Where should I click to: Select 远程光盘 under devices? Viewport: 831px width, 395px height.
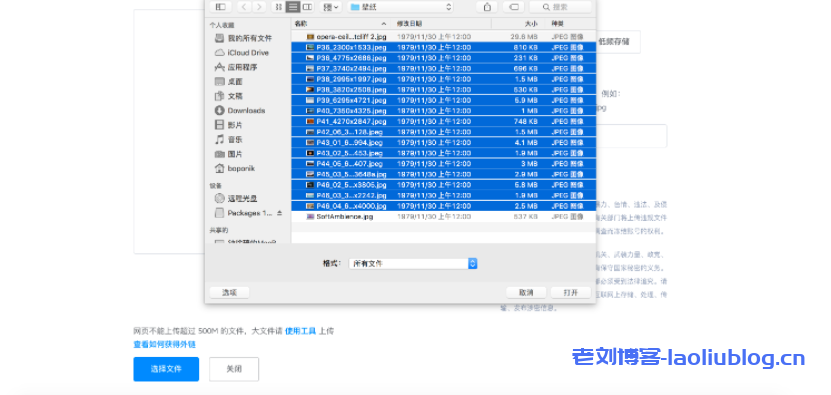236,198
